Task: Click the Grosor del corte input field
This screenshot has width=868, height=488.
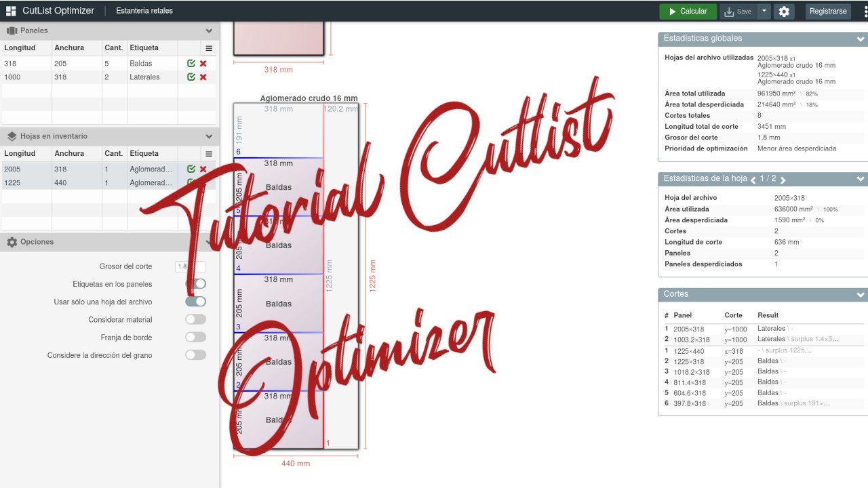Action: pyautogui.click(x=190, y=266)
